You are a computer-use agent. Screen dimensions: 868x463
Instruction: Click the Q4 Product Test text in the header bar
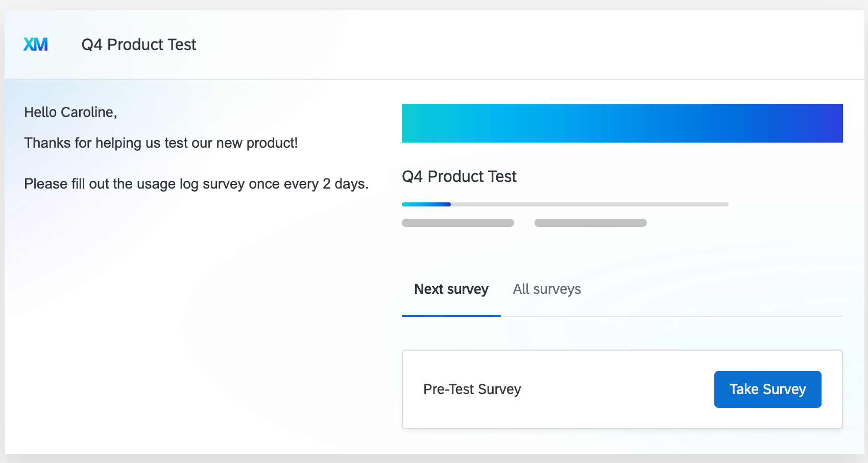138,44
